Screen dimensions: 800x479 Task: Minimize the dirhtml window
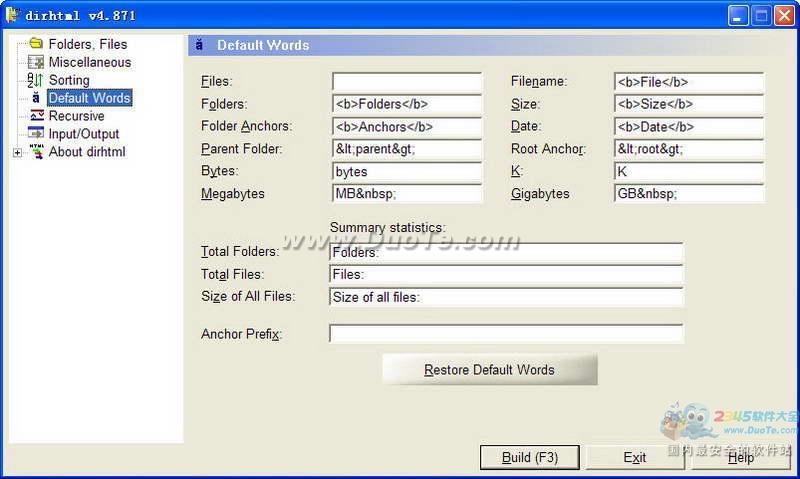pos(738,15)
